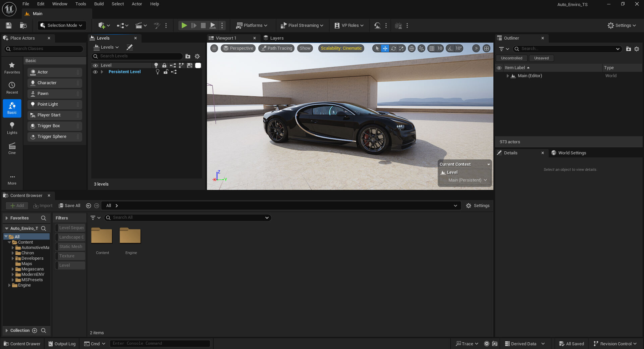Click the Revision Control button
The image size is (644, 349).
[615, 344]
